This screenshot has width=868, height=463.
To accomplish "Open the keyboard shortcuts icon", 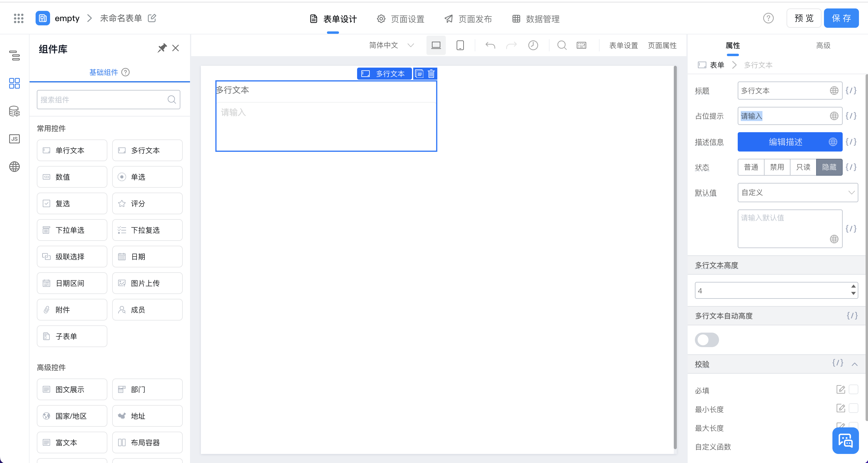I will coord(581,45).
